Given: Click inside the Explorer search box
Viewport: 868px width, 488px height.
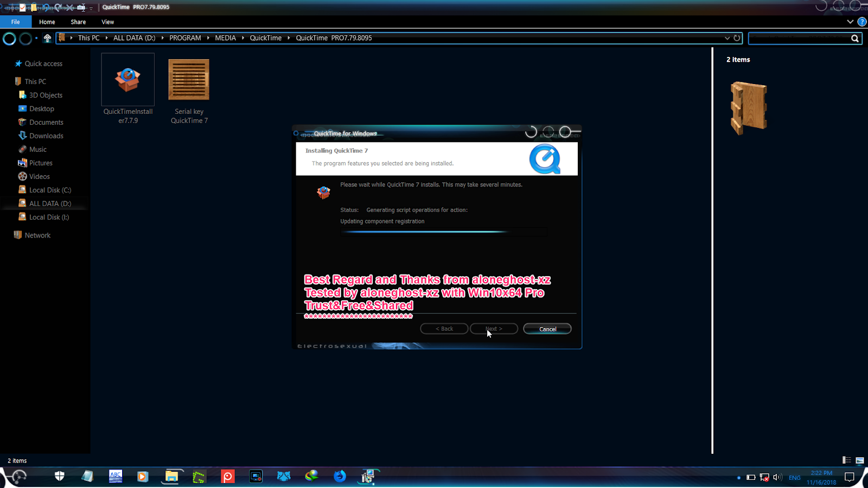Looking at the screenshot, I should pyautogui.click(x=800, y=38).
